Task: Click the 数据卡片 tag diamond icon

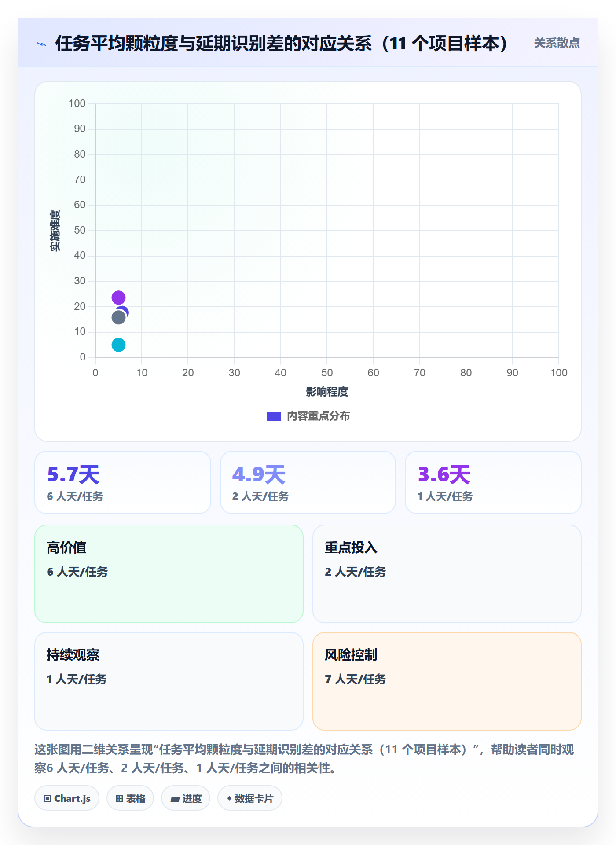Action: click(229, 798)
